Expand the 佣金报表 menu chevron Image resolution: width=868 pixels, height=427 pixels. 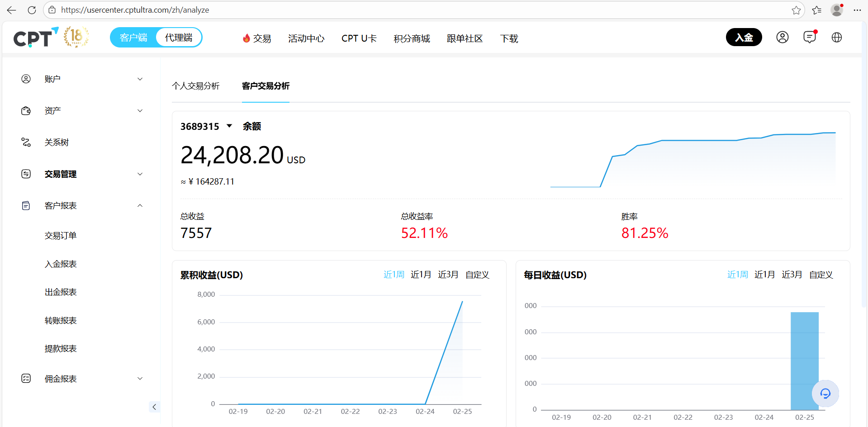click(140, 379)
